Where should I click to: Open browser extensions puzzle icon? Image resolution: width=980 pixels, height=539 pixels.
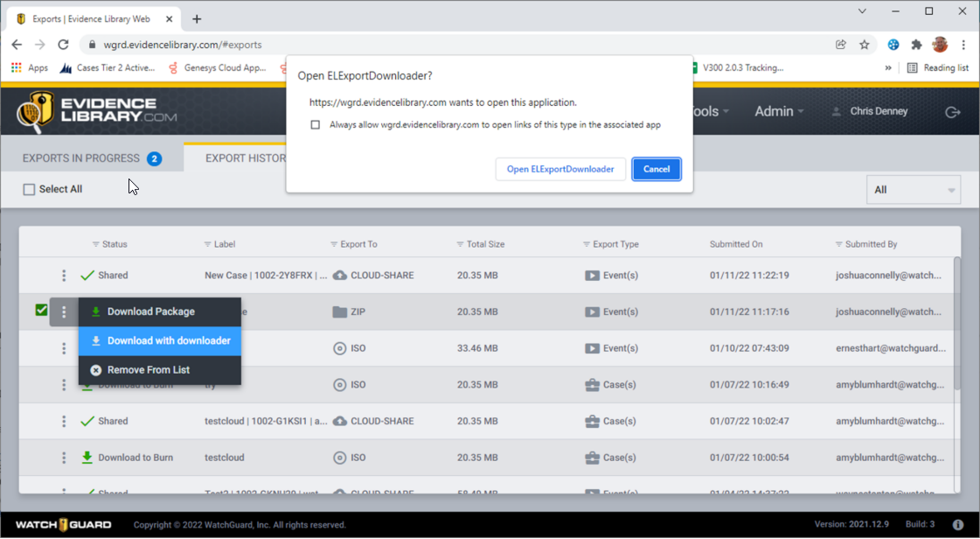point(917,45)
